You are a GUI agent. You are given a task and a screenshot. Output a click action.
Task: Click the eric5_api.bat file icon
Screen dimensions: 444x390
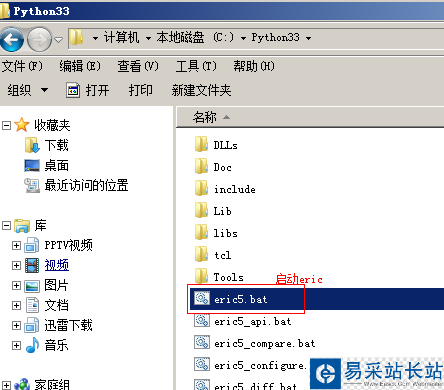202,320
